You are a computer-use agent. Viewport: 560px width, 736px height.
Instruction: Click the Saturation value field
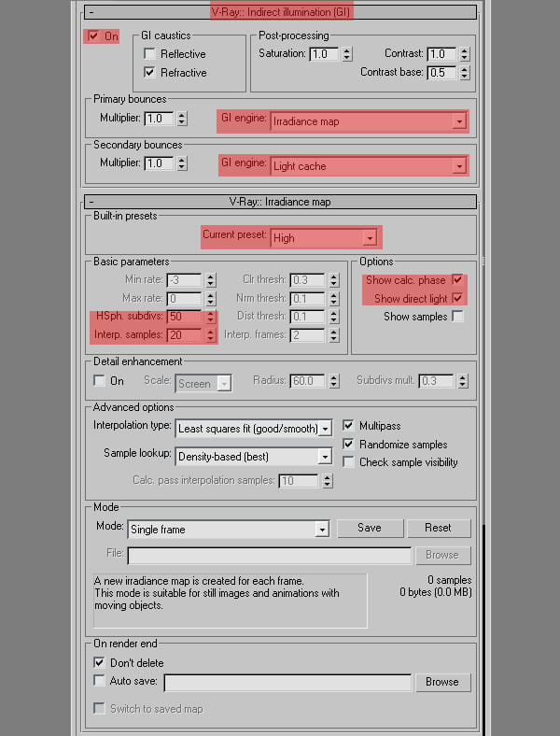[x=324, y=54]
